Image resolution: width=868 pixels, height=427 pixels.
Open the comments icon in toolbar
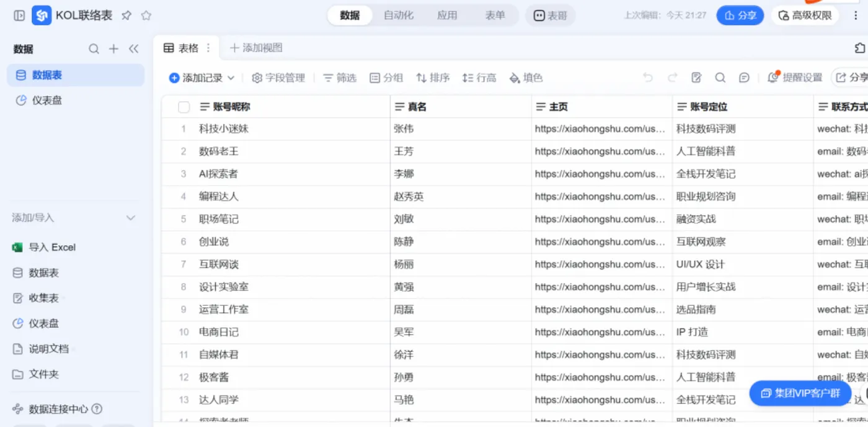(x=744, y=78)
